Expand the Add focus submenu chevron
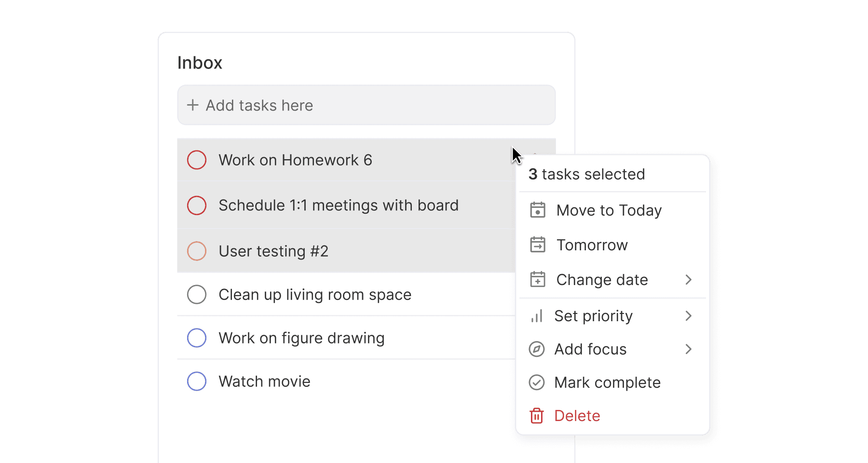This screenshot has width=868, height=463. (689, 349)
